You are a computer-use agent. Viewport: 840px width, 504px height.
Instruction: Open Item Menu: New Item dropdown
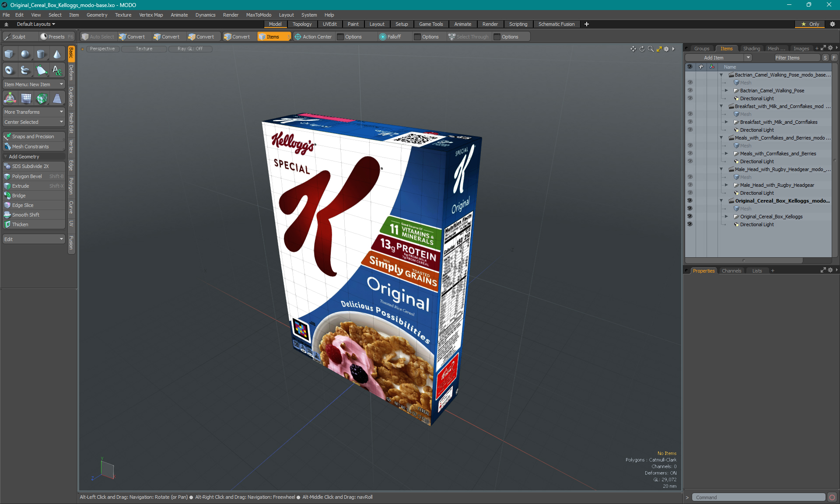(34, 84)
